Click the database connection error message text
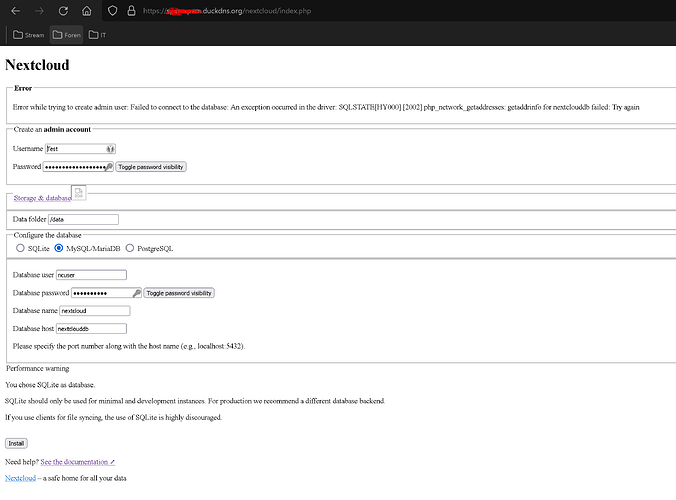This screenshot has width=676, height=500. click(x=326, y=107)
